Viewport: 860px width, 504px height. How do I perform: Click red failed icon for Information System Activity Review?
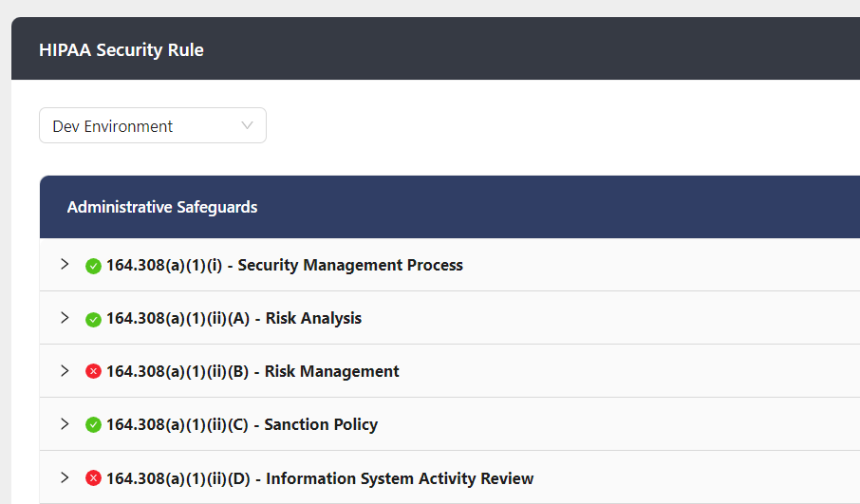[x=93, y=478]
